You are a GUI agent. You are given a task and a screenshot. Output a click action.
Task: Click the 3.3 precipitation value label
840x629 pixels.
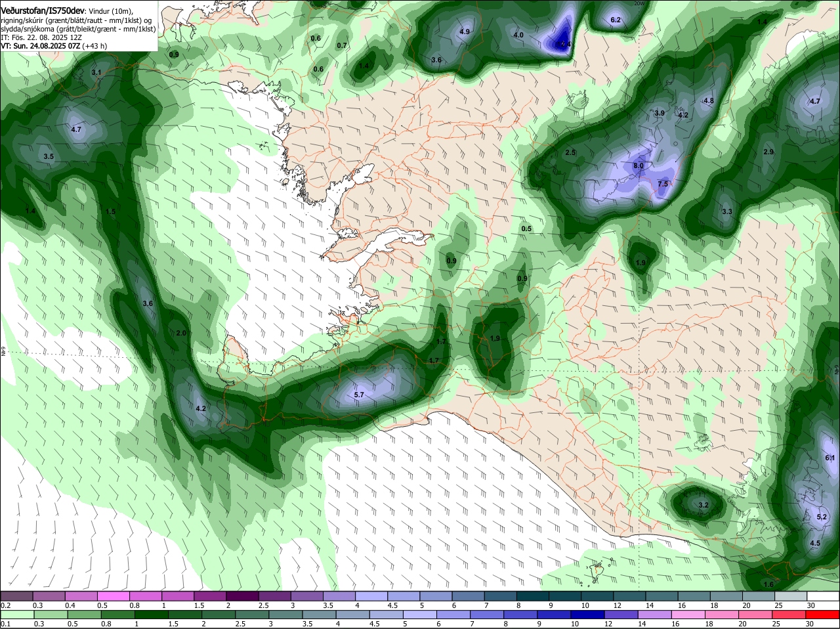pyautogui.click(x=727, y=212)
